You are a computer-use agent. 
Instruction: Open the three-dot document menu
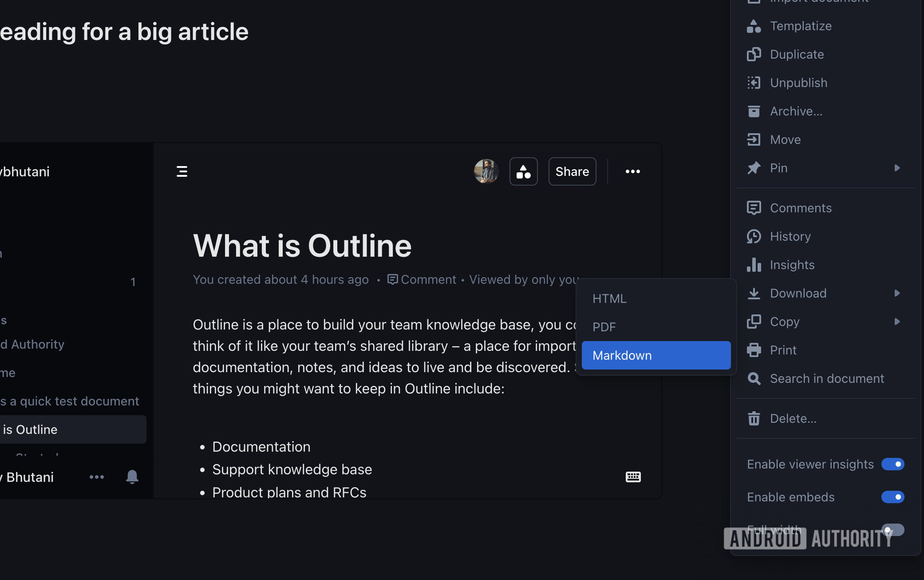point(632,171)
